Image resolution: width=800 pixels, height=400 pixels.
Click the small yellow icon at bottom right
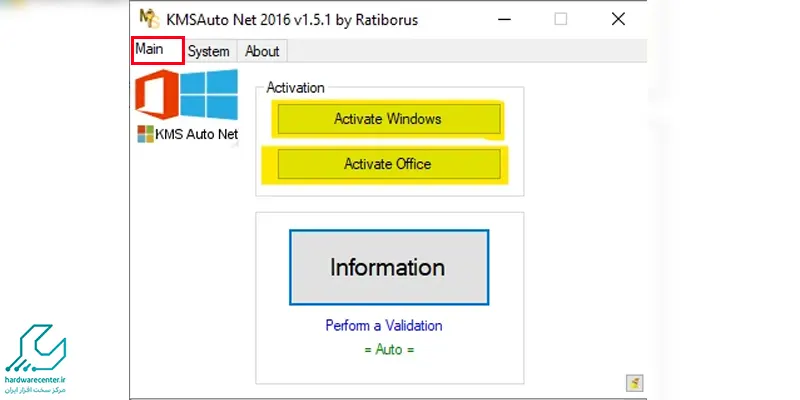tap(634, 383)
